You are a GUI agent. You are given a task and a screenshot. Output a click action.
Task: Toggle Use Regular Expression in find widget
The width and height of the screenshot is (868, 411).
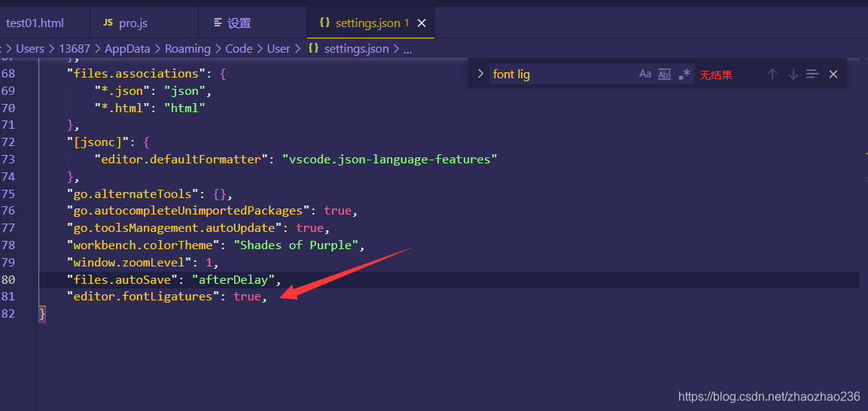point(684,74)
